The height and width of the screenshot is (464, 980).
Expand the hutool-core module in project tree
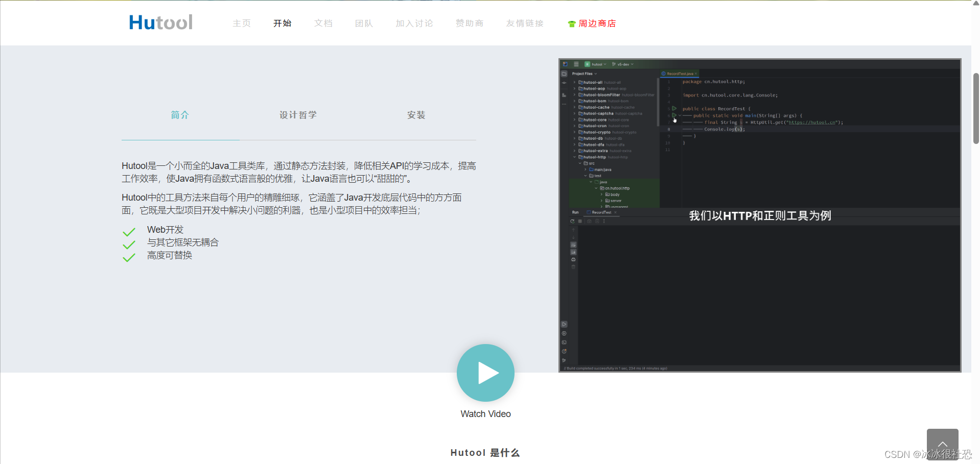[574, 119]
